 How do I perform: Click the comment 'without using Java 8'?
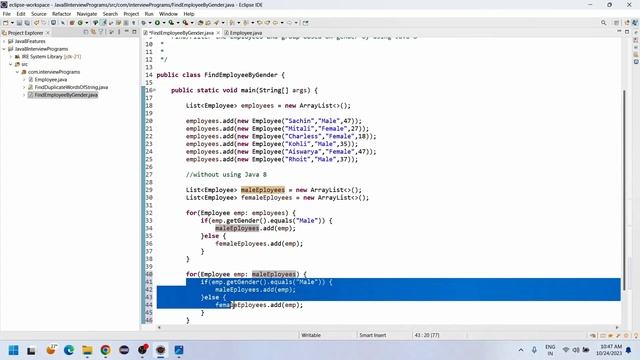point(226,175)
